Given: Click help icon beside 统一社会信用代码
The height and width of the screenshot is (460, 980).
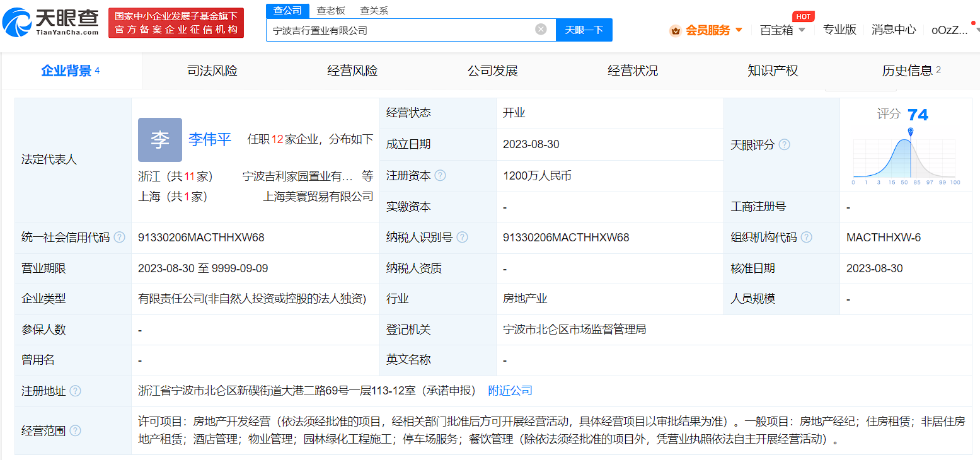Looking at the screenshot, I should (119, 238).
